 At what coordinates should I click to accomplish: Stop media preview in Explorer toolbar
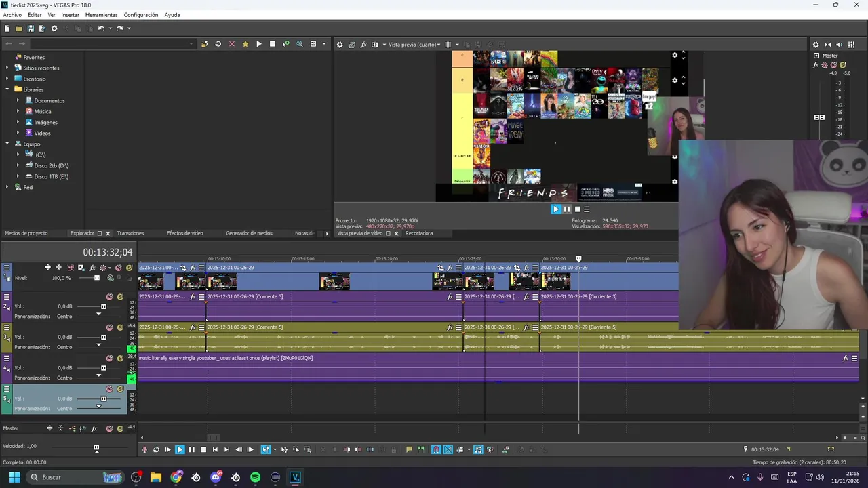click(x=273, y=44)
